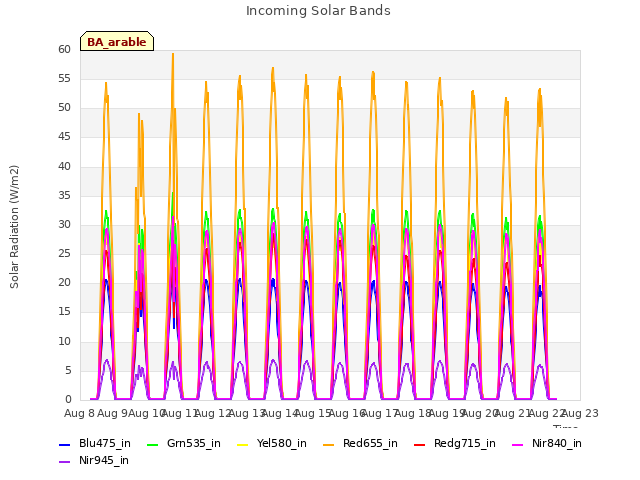Click the Incoming Solar Bands chart title
This screenshot has width=640, height=480.
pyautogui.click(x=318, y=10)
